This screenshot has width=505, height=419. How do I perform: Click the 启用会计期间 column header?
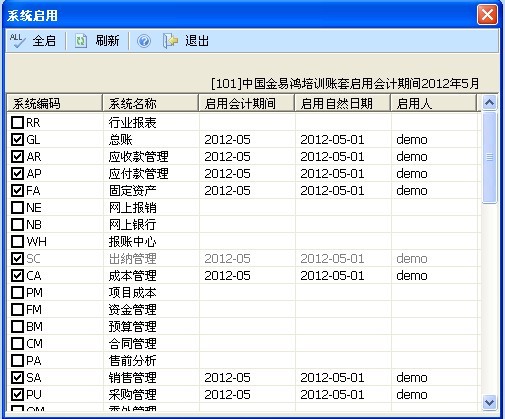coord(247,103)
